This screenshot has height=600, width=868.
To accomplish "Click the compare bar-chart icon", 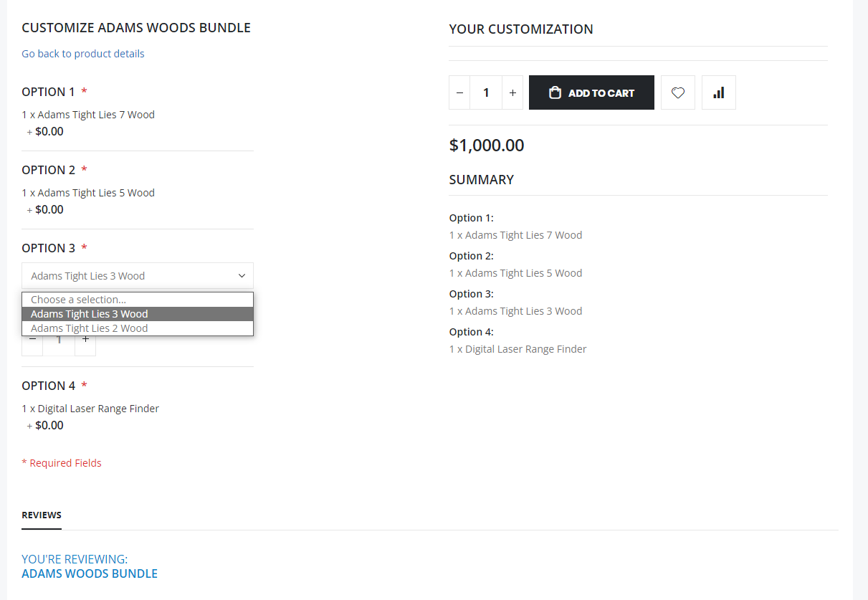I will click(719, 92).
